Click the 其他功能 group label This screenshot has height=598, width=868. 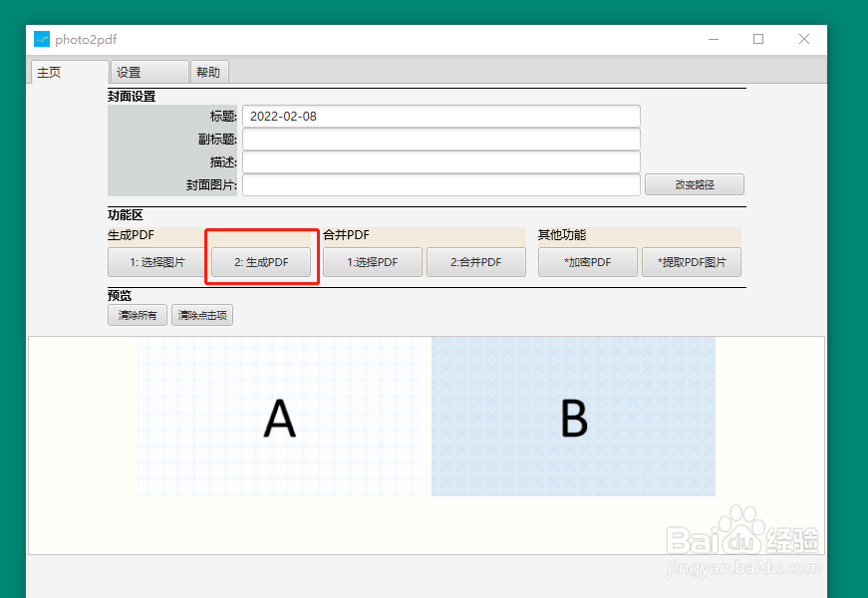click(x=562, y=235)
